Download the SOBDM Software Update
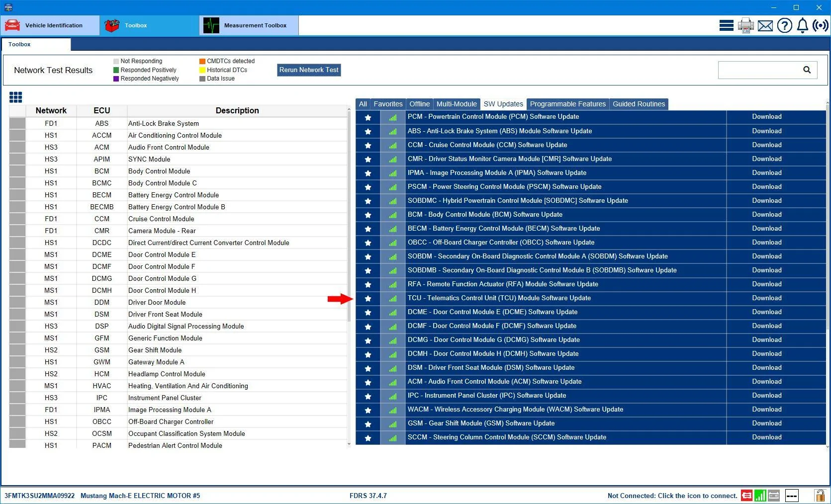The height and width of the screenshot is (504, 831). 766,256
